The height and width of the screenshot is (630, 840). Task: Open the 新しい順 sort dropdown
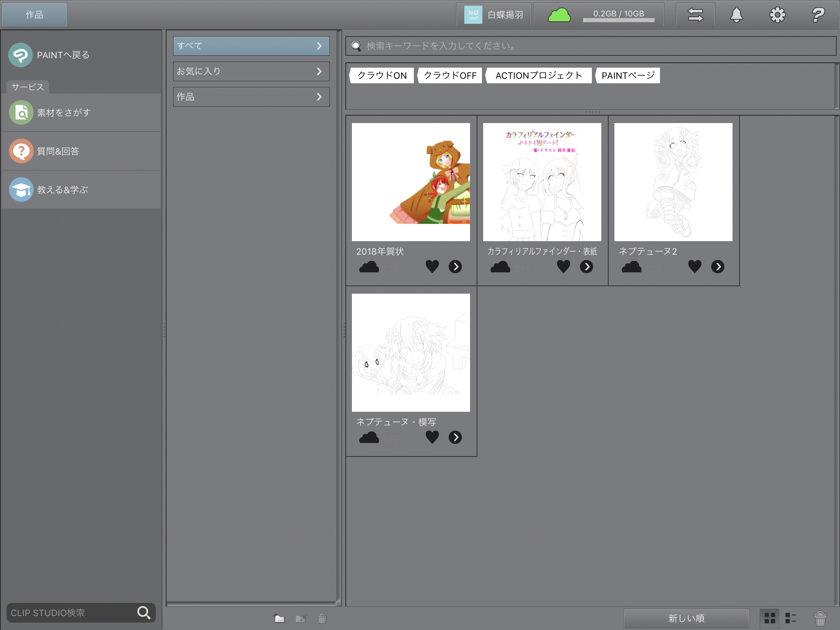point(686,618)
